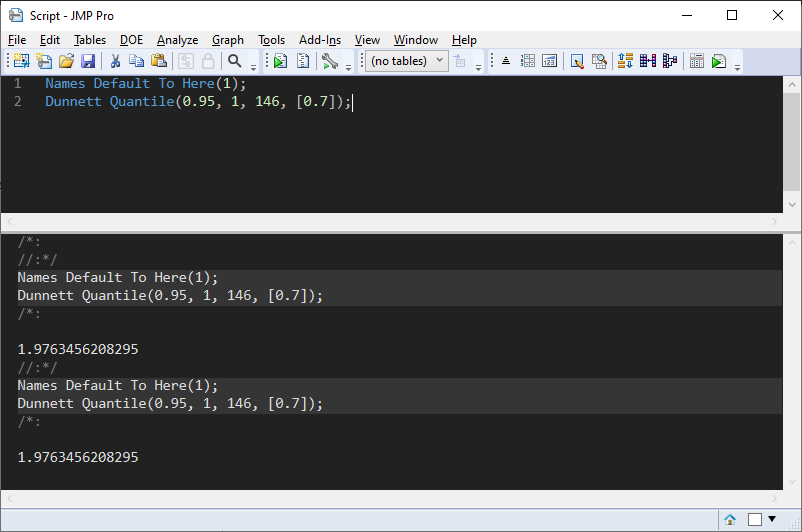Open the Add-Ins menu
The width and height of the screenshot is (802, 532).
(x=320, y=40)
